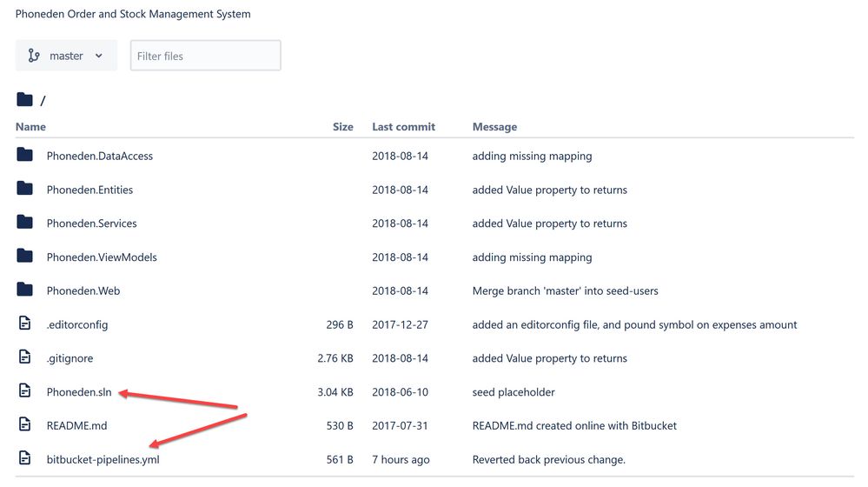Open the 'seed placeholder' commit message
Viewport: 868px width, 487px height.
[514, 392]
